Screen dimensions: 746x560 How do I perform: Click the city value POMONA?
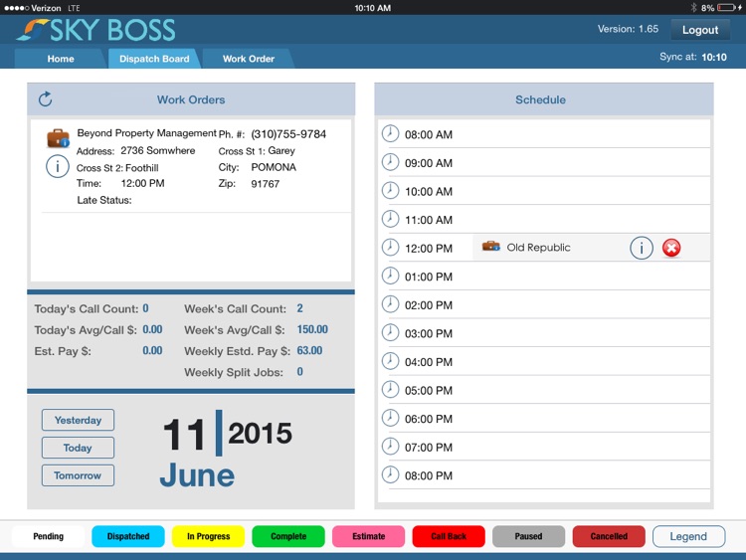[274, 167]
